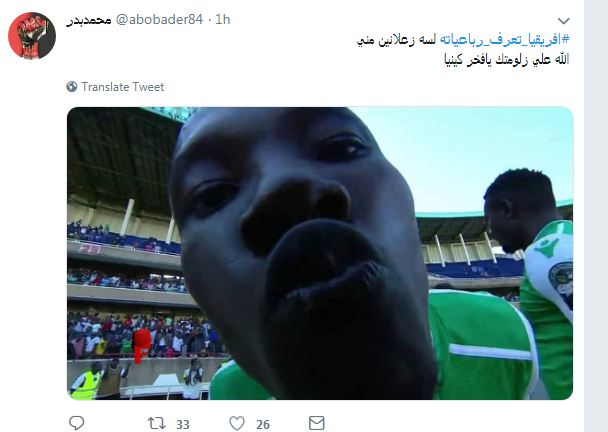608x432 pixels.
Task: Click the globe icon beside Translate Tweet
Action: click(x=72, y=86)
